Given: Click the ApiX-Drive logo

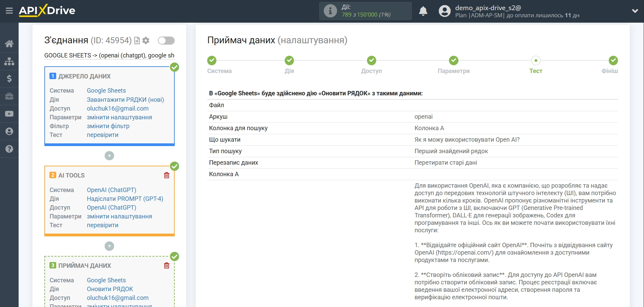Looking at the screenshot, I should 47,10.
